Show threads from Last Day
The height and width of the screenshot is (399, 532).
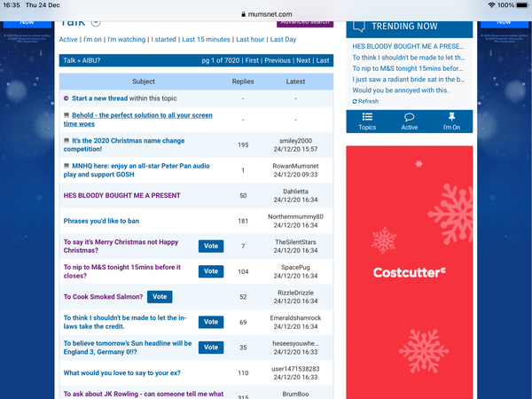click(283, 39)
